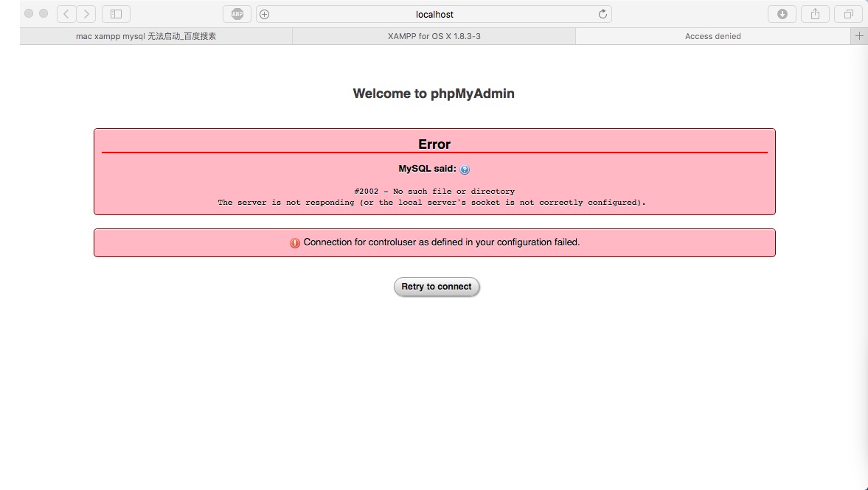Open the Share menu
Image resolution: width=868 pixels, height=490 pixels.
tap(815, 15)
